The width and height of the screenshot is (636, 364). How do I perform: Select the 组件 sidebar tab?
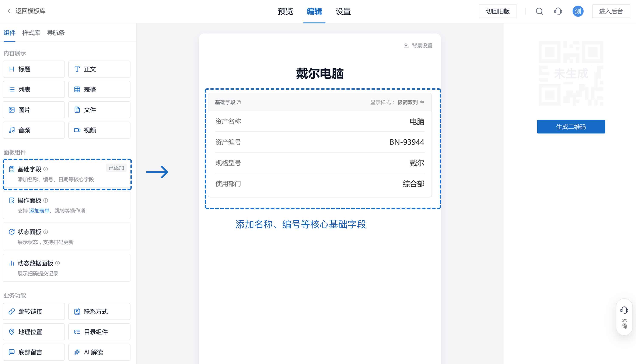pos(10,33)
